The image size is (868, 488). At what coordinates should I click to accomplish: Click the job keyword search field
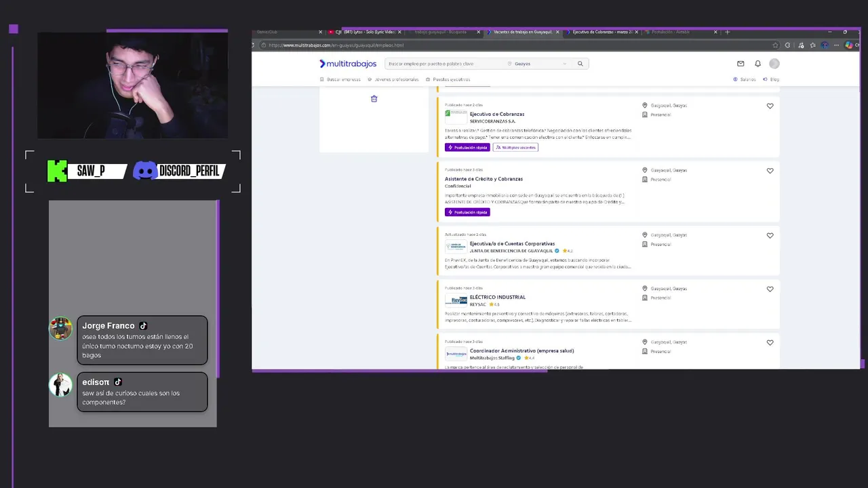coord(444,64)
